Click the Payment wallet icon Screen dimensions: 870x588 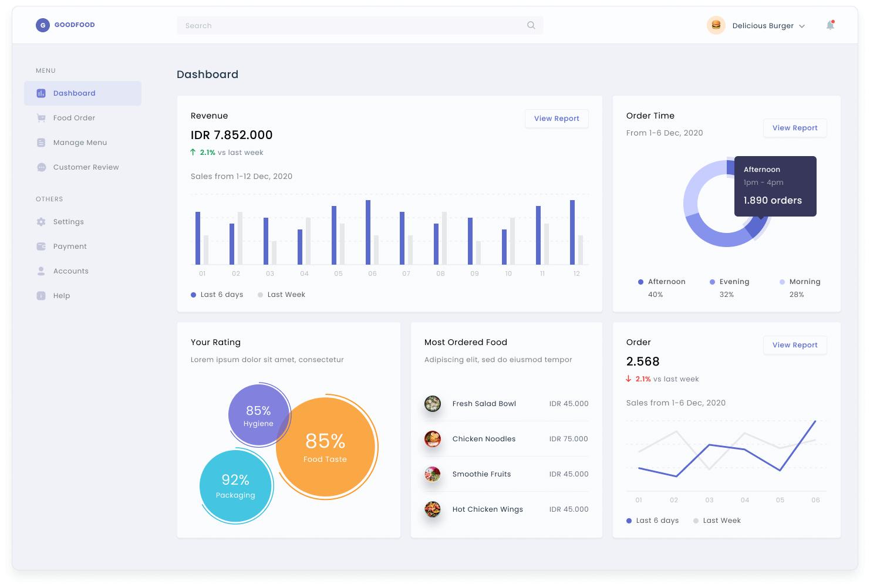(41, 246)
